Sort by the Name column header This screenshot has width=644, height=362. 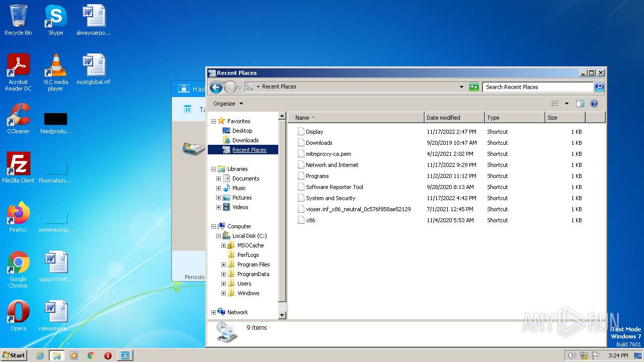pyautogui.click(x=356, y=118)
